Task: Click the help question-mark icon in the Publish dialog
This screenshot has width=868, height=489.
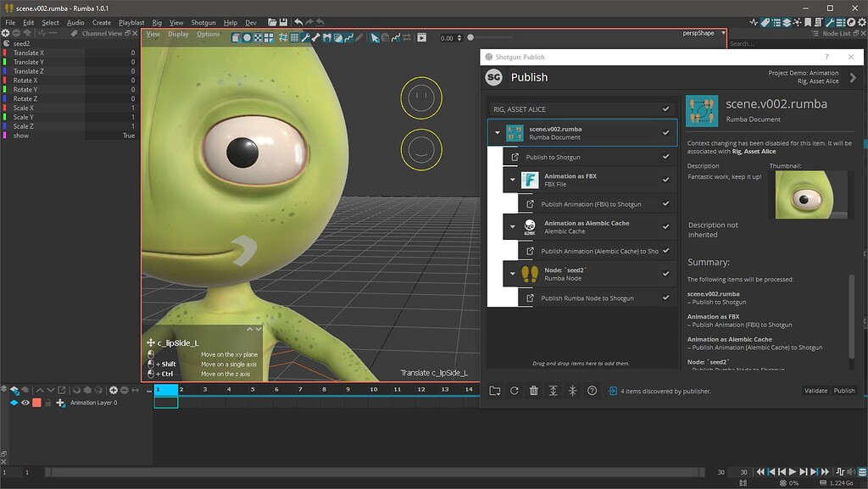Action: [593, 391]
